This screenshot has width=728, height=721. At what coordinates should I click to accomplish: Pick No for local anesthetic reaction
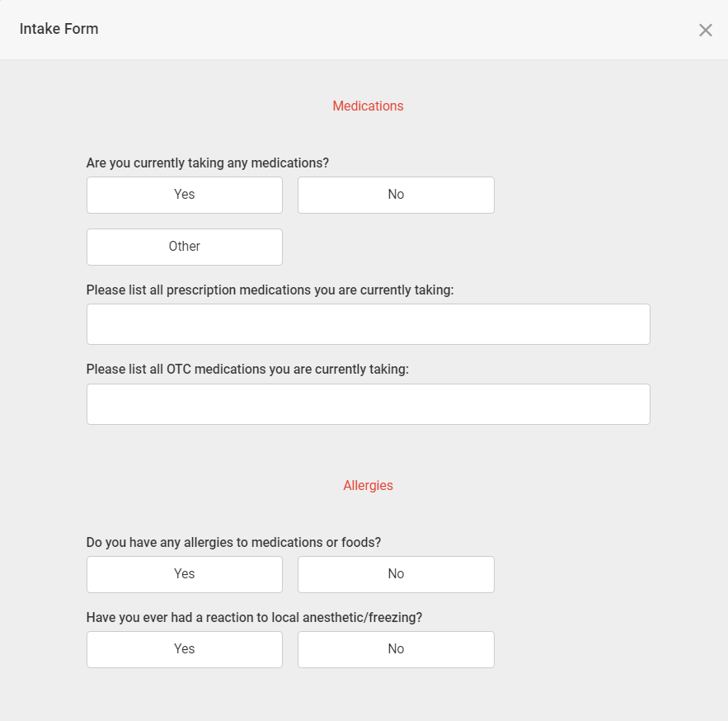click(x=396, y=649)
